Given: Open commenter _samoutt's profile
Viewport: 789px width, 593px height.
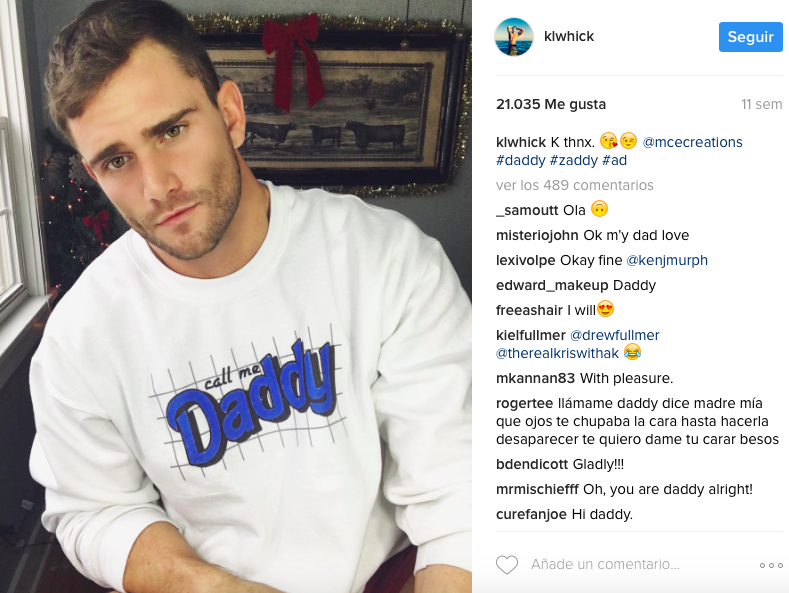Looking at the screenshot, I should [x=527, y=210].
